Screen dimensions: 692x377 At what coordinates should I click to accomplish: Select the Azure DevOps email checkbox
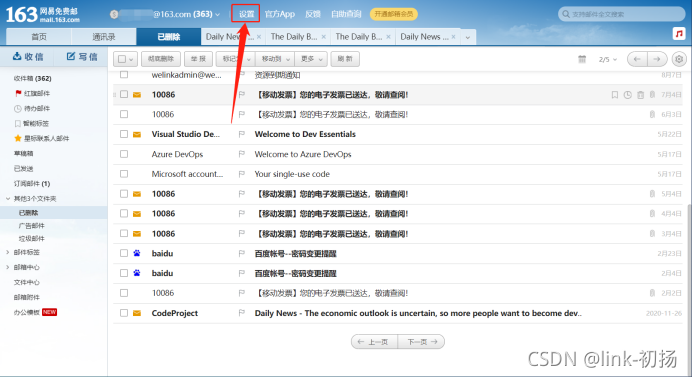[124, 154]
